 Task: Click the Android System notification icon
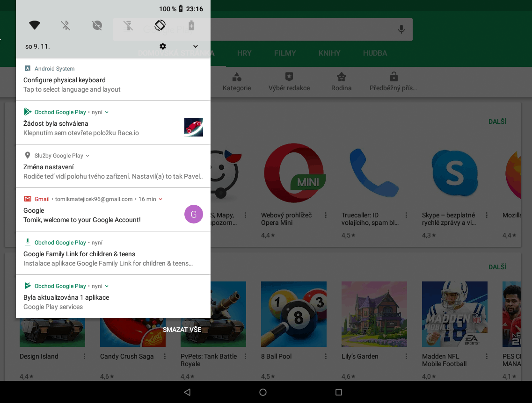click(28, 68)
